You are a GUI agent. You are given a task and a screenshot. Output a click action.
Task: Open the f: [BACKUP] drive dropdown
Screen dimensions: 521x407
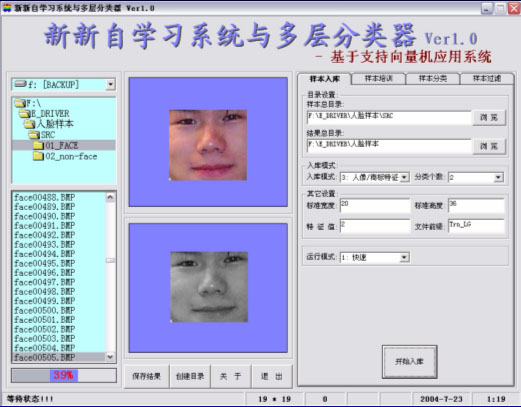click(111, 85)
